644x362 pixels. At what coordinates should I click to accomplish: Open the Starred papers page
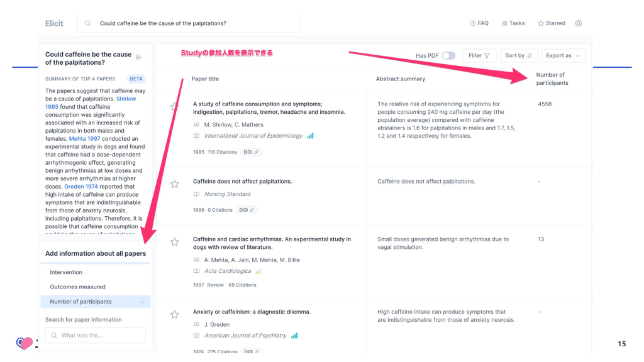552,23
